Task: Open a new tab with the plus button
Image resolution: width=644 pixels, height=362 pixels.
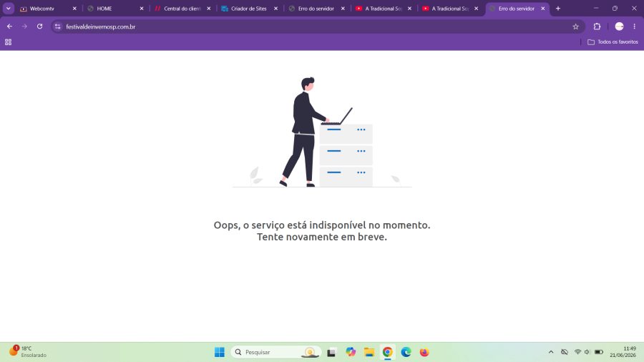Action: pyautogui.click(x=557, y=9)
